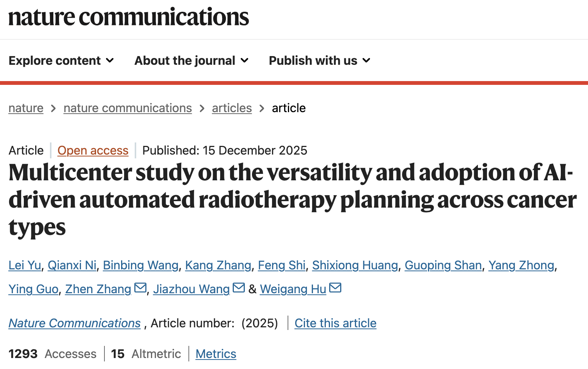Select author Ying Guo
The height and width of the screenshot is (369, 588).
pyautogui.click(x=33, y=289)
